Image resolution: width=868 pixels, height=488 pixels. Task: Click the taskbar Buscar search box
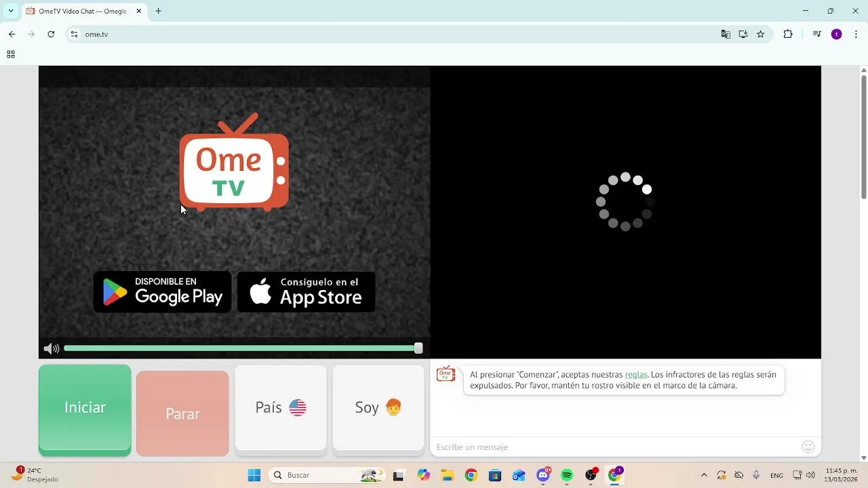click(328, 475)
